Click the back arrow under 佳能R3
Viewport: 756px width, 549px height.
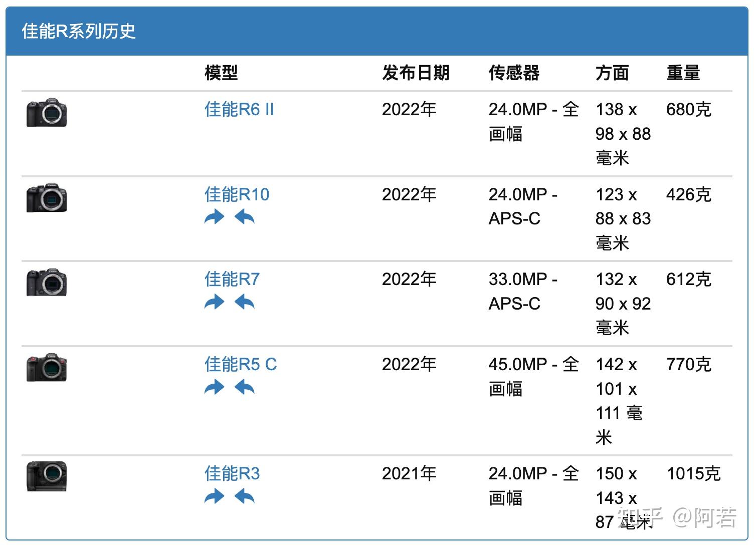pyautogui.click(x=245, y=496)
